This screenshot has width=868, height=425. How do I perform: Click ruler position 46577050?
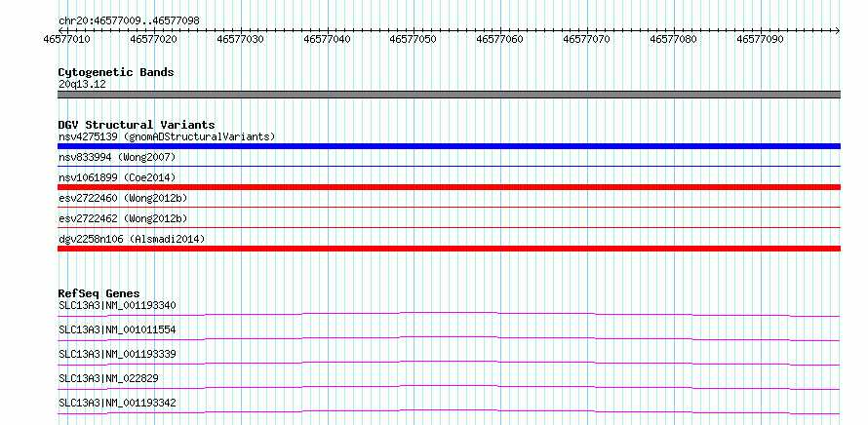pos(414,39)
